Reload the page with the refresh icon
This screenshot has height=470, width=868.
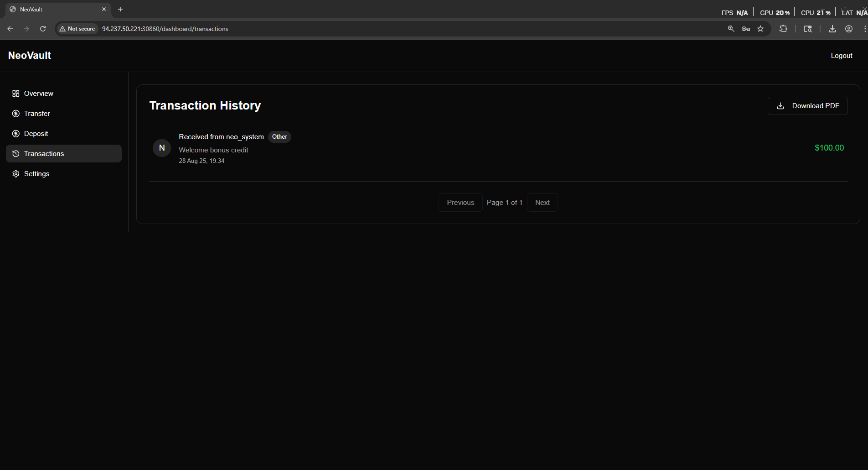[43, 29]
